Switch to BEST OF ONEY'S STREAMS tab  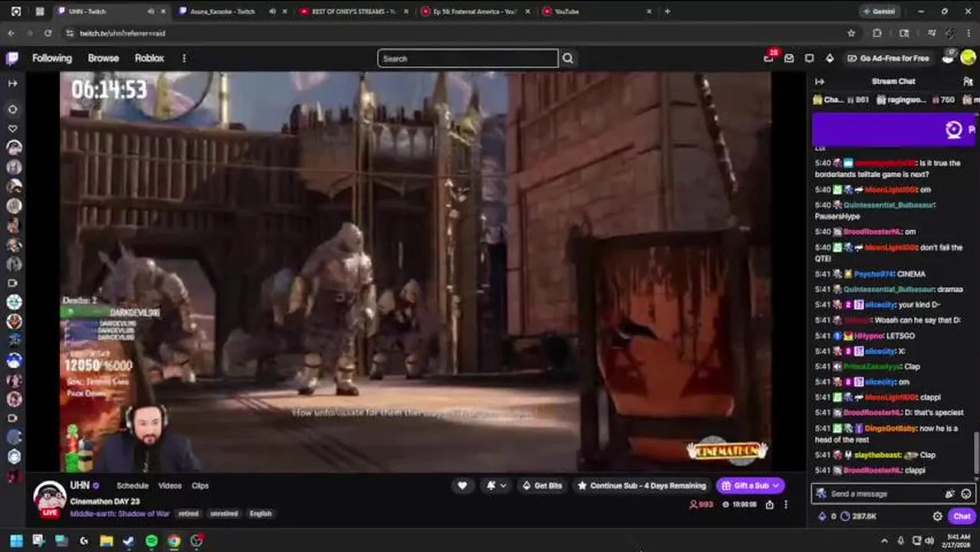[x=353, y=11]
